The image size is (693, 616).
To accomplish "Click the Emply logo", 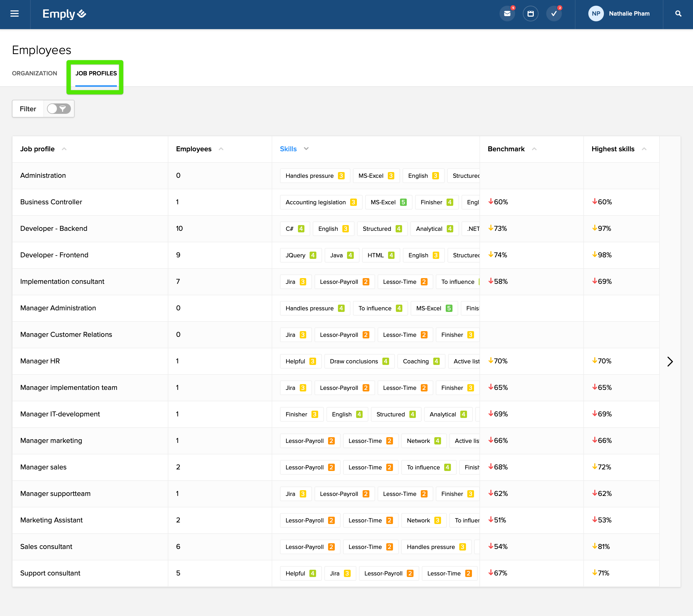I will 64,14.
